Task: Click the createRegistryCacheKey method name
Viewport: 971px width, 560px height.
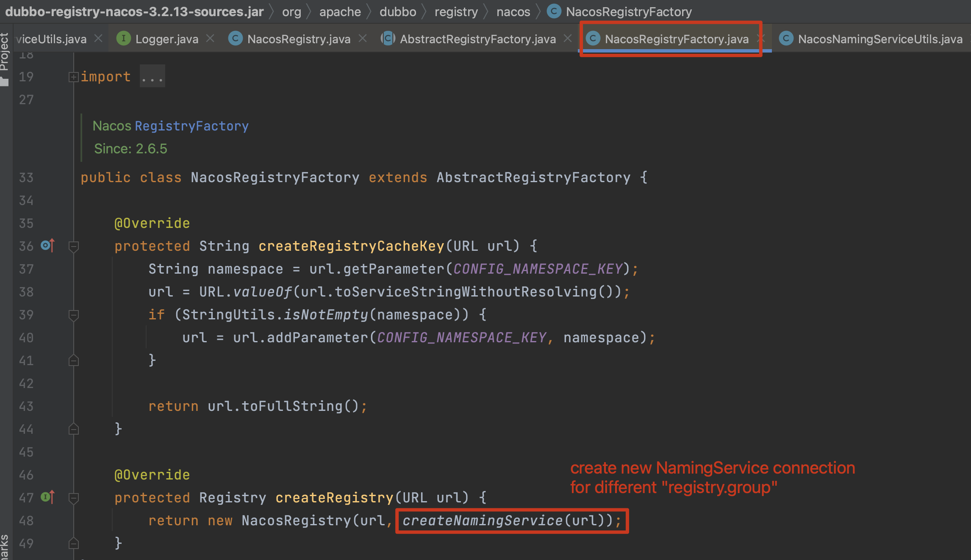Action: point(351,246)
